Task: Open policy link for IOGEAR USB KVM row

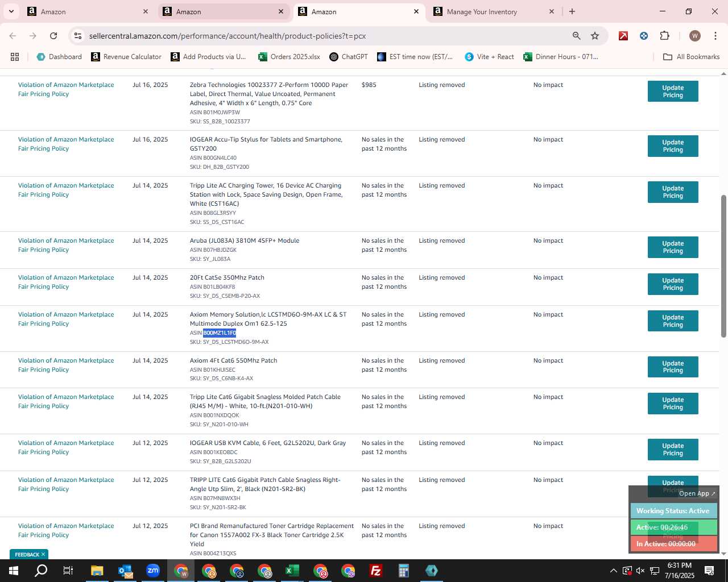Action: tap(66, 447)
